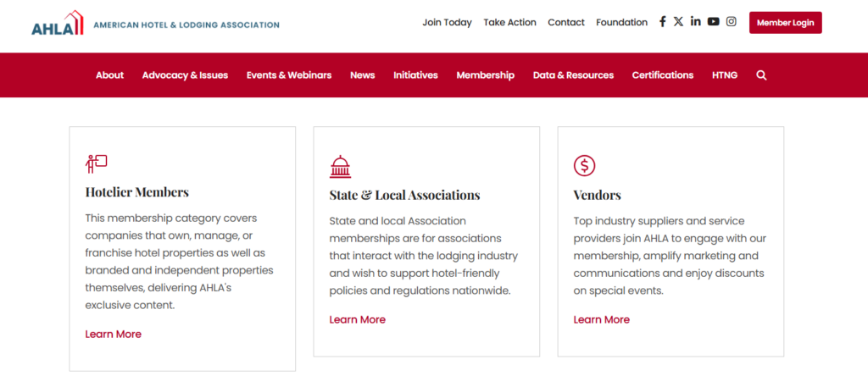Click the American Hotel & Lodging Association text
The height and width of the screenshot is (387, 868).
coord(186,25)
